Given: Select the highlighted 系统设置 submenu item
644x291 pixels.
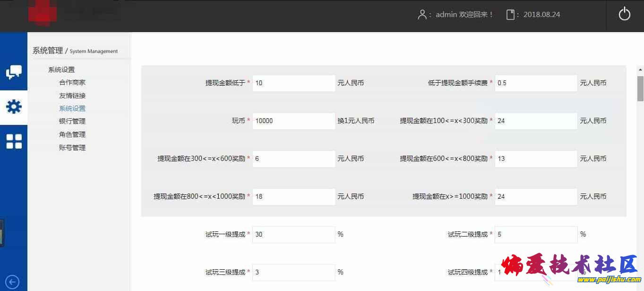Looking at the screenshot, I should [72, 108].
